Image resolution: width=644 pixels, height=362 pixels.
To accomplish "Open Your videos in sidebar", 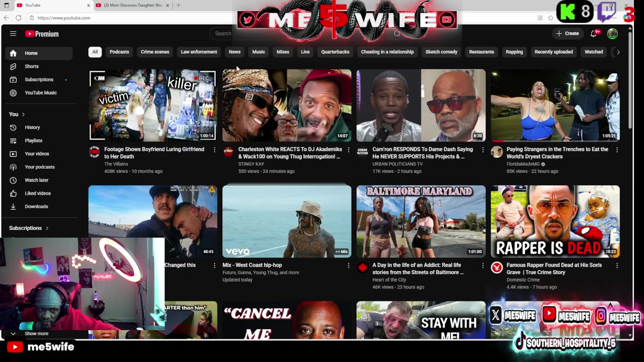I will (x=39, y=153).
